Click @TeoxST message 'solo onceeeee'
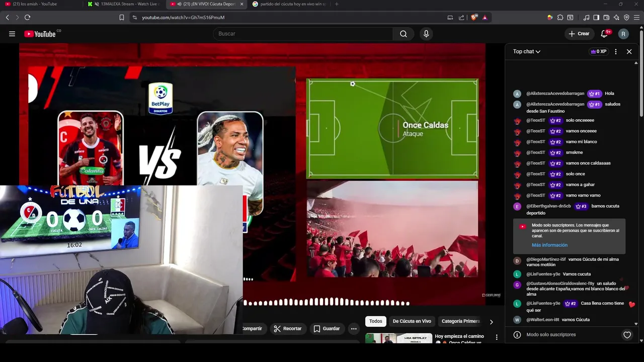This screenshot has width=644, height=362. [x=580, y=120]
